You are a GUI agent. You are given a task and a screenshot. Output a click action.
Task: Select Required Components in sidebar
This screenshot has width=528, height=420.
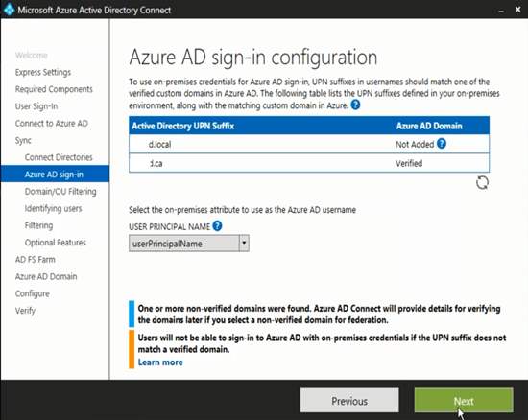click(54, 89)
